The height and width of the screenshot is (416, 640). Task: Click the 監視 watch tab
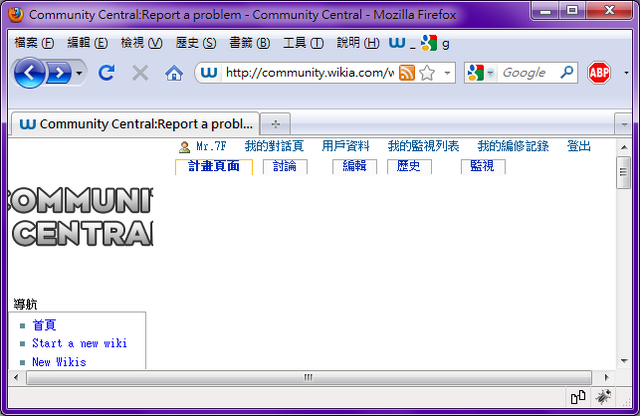(x=483, y=167)
